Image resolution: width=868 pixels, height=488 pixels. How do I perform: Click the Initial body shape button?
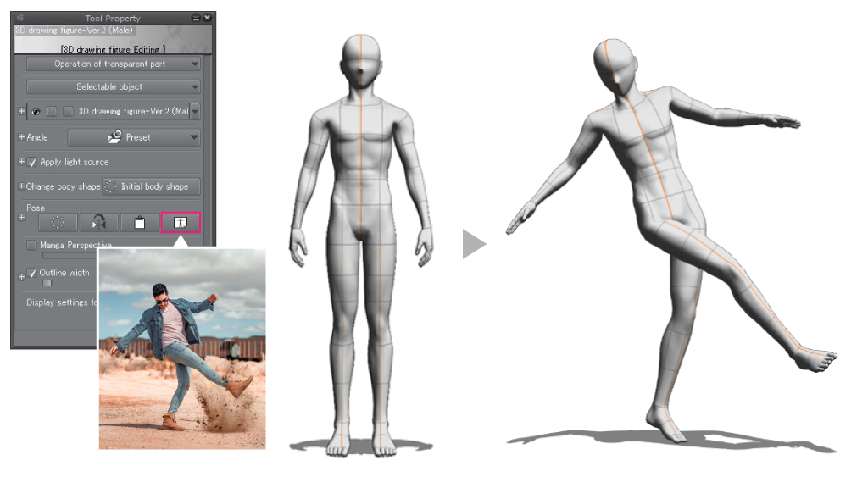click(x=152, y=186)
